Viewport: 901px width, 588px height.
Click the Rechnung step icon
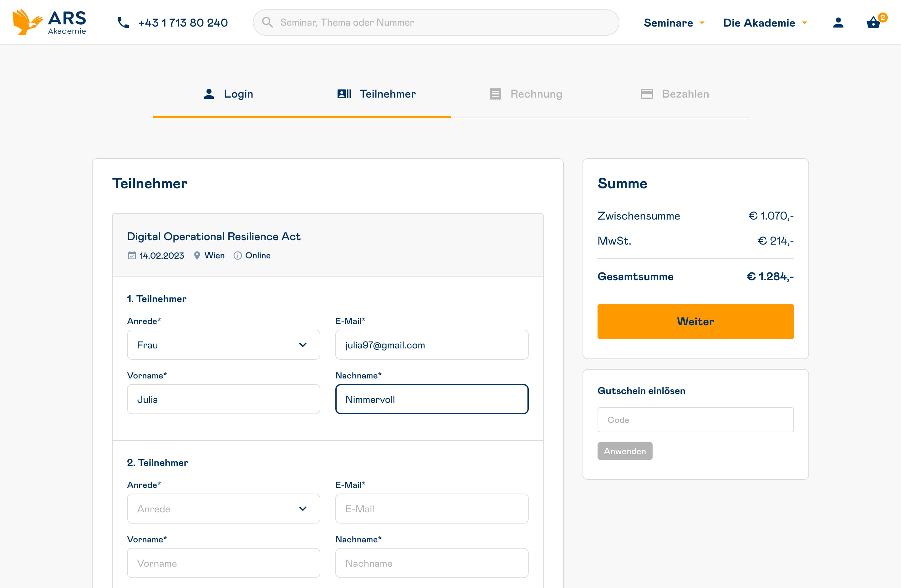pos(495,94)
